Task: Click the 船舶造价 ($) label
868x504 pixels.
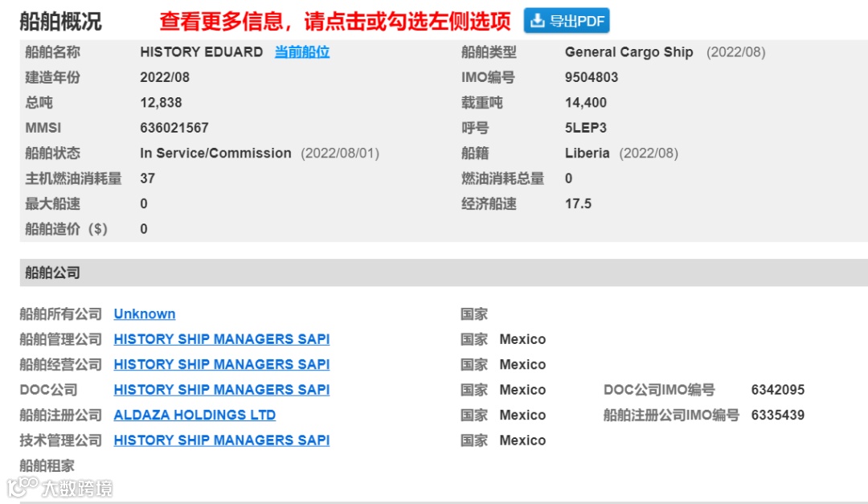Action: pos(66,229)
